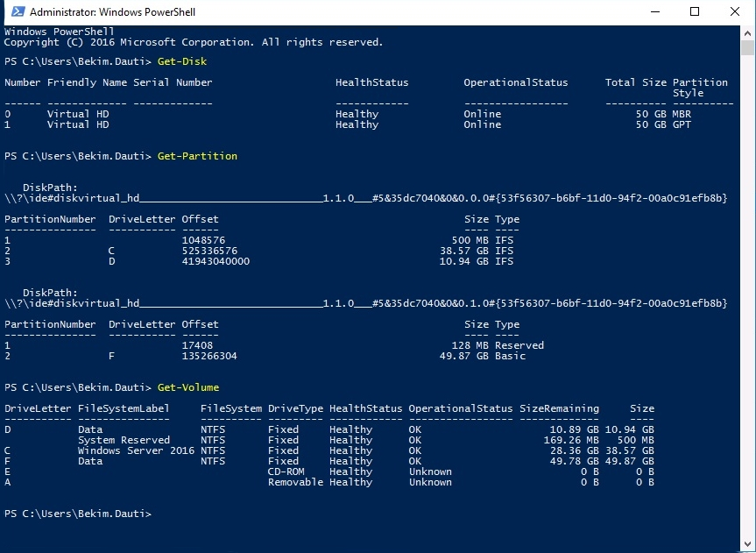
Task: Click the 41943040000 offset value
Action: point(215,261)
